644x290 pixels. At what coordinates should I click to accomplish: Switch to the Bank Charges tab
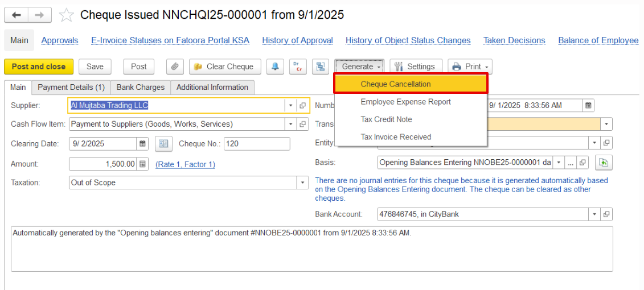pyautogui.click(x=140, y=88)
